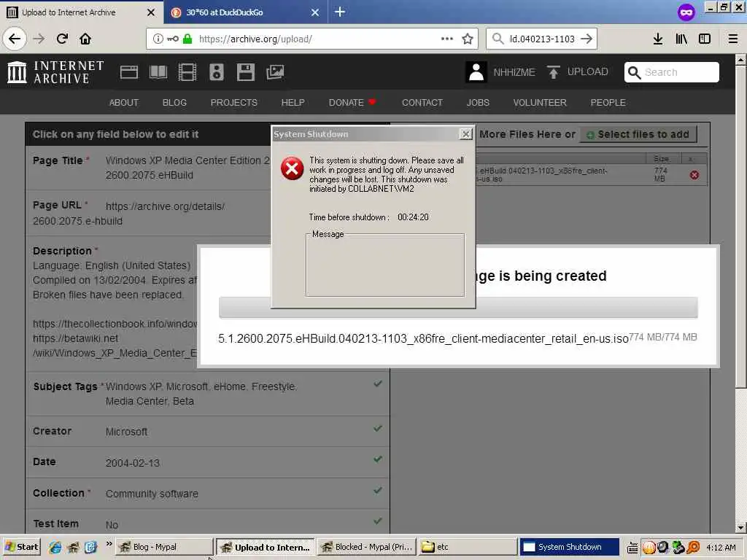Screen dimensions: 747x560
Task: Open the PEOPLE page link
Action: [x=608, y=102]
